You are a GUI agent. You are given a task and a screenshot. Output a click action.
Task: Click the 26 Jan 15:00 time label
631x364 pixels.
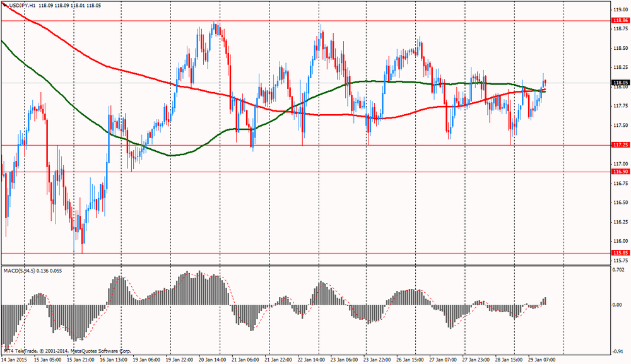coord(410,360)
